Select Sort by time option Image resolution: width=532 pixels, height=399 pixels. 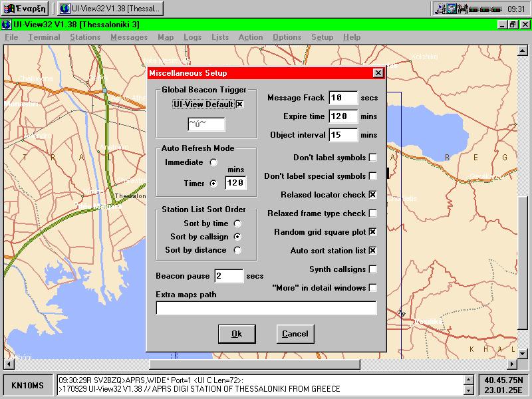coord(237,223)
